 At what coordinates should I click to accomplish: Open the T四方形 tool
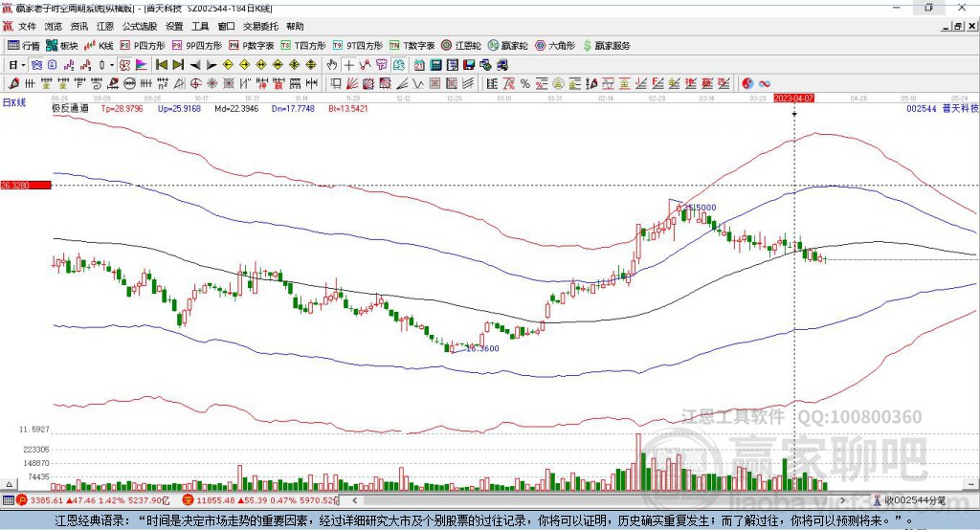pyautogui.click(x=303, y=46)
